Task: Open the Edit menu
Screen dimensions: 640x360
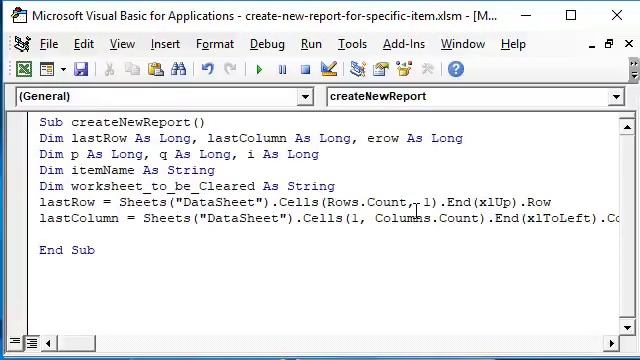Action: (x=84, y=44)
